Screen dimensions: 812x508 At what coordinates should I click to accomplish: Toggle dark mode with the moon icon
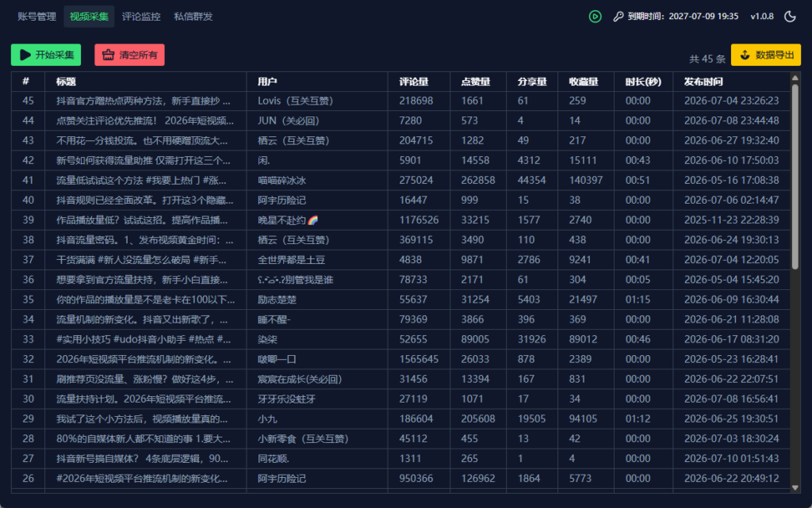coord(790,17)
